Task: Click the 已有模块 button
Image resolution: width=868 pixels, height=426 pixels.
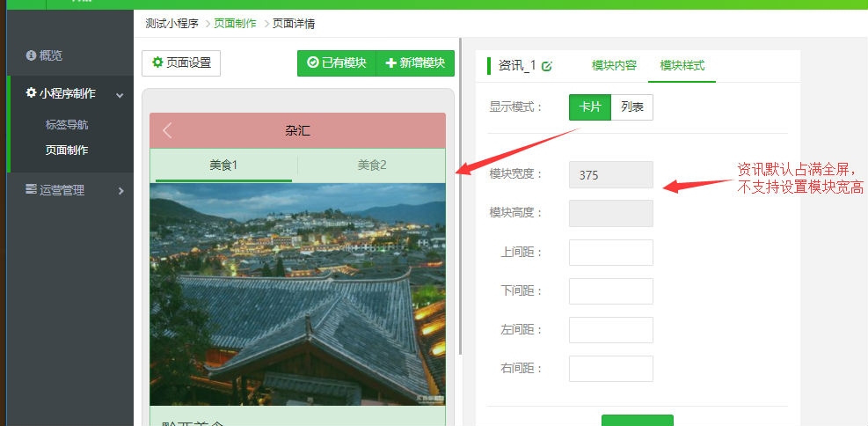Action: coord(336,63)
